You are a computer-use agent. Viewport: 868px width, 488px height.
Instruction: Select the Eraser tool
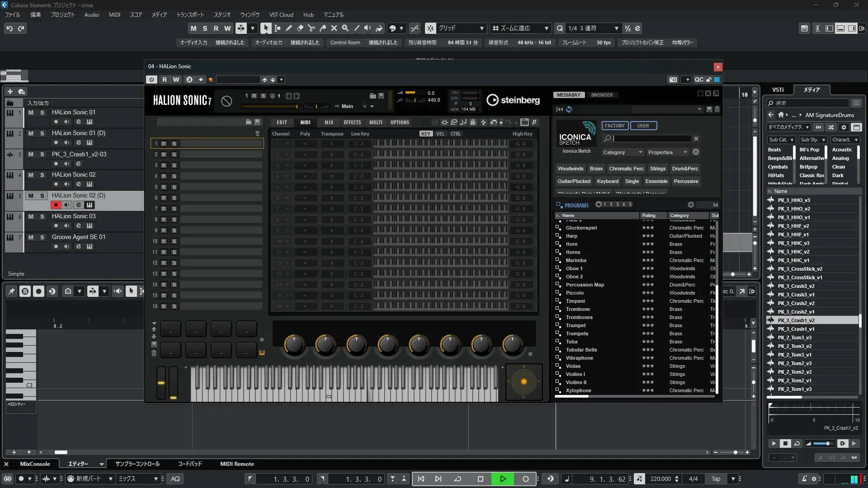coord(300,28)
